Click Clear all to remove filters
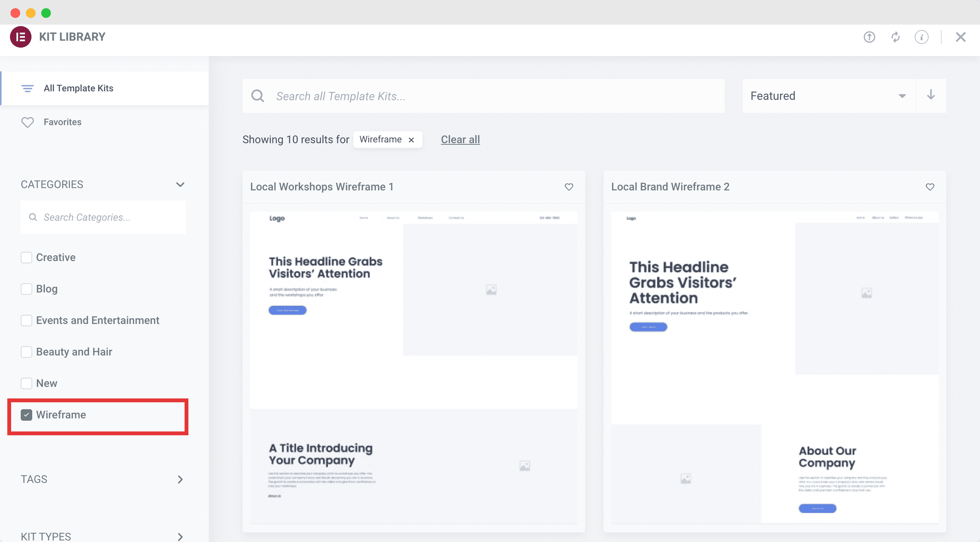The width and height of the screenshot is (980, 542). [460, 139]
